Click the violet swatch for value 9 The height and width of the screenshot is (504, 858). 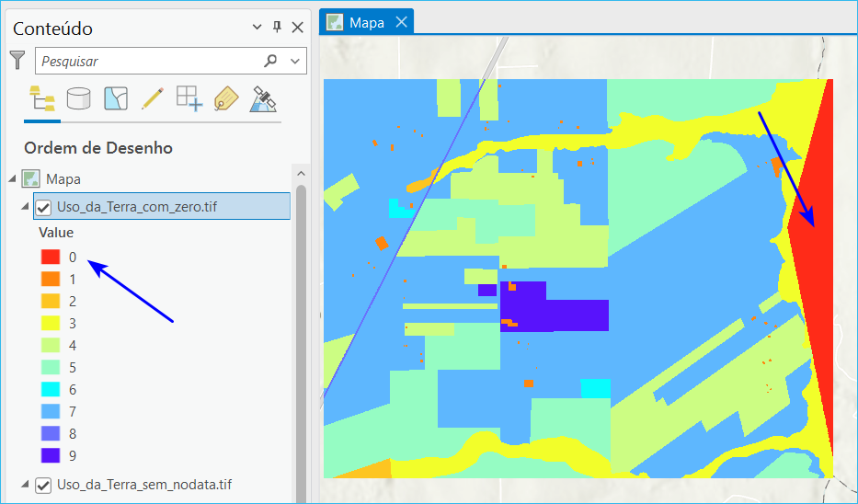pos(51,455)
